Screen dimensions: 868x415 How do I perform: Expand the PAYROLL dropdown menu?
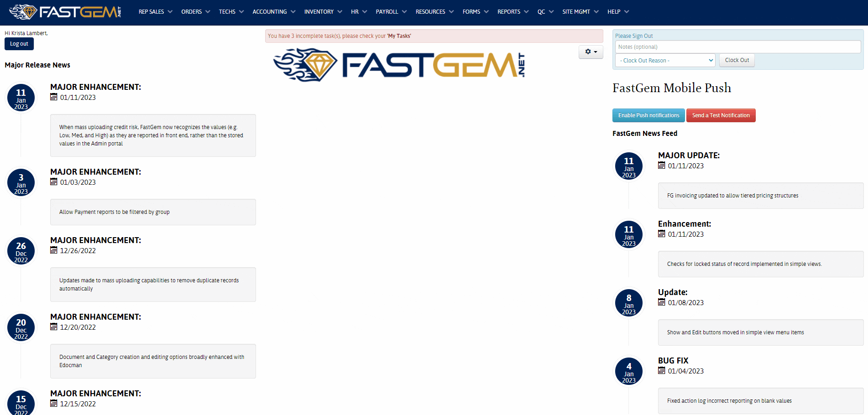(391, 12)
